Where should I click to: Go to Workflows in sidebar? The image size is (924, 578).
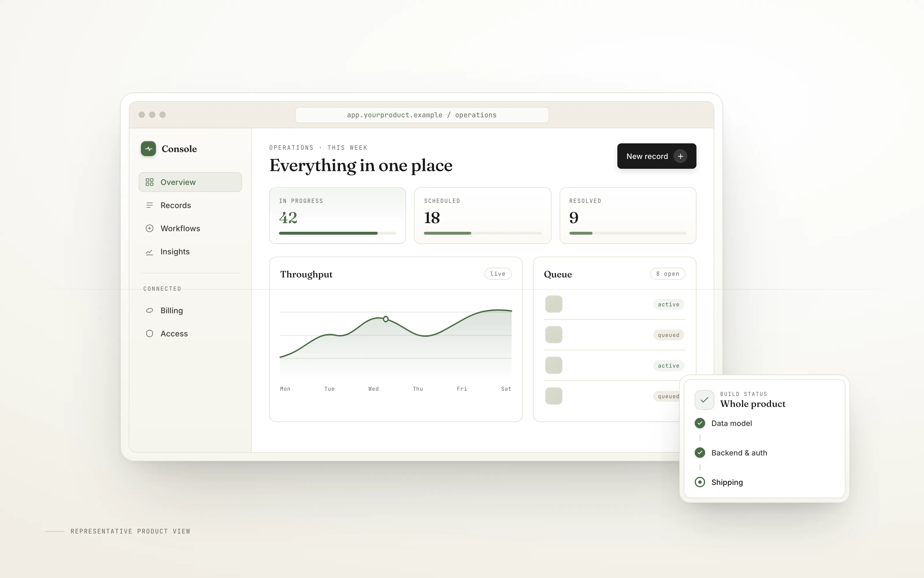[x=190, y=228]
